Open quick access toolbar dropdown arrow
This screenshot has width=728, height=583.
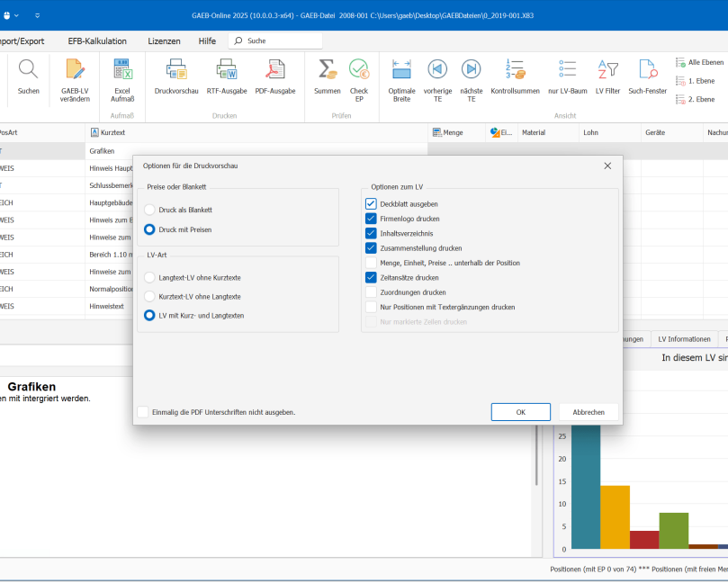pyautogui.click(x=37, y=15)
